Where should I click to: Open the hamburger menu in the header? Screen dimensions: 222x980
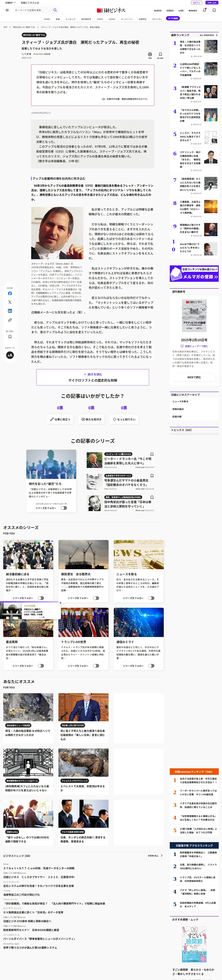(7, 10)
